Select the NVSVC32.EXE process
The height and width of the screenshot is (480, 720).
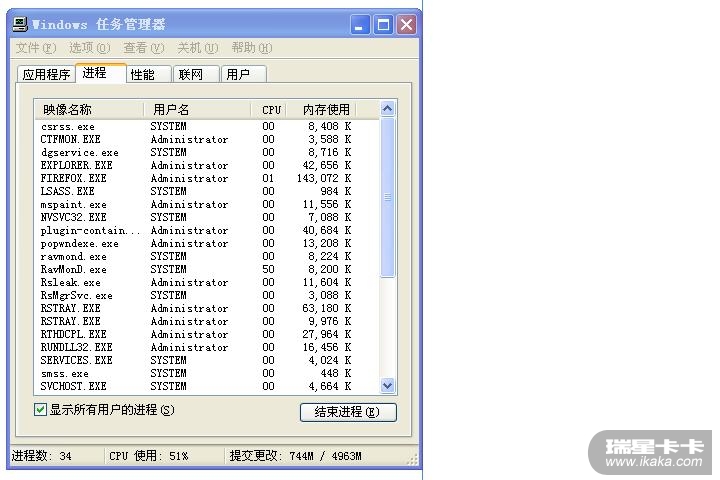click(207, 217)
